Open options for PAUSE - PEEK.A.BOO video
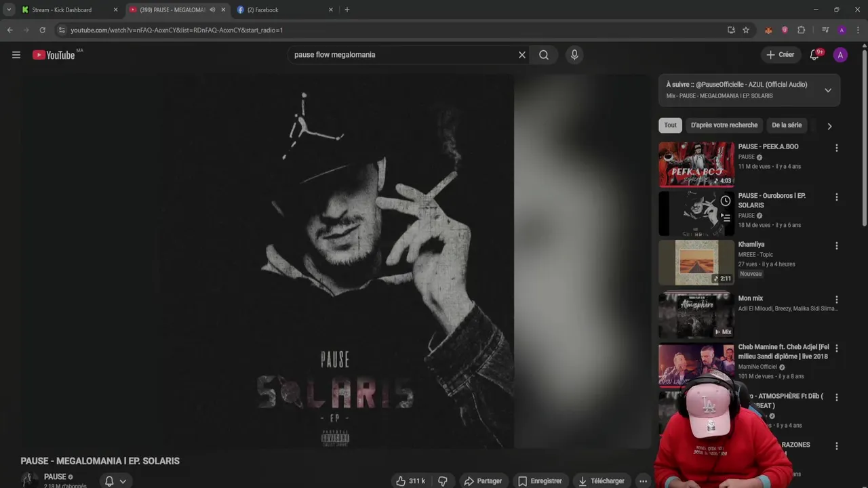The height and width of the screenshot is (488, 868). (x=837, y=148)
